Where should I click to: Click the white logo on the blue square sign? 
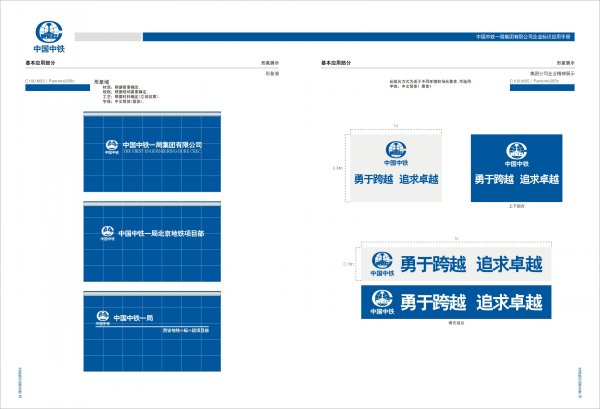tap(516, 153)
